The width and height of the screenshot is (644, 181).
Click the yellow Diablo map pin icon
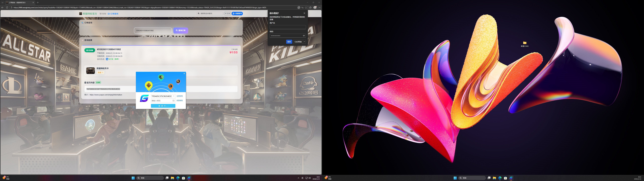[149, 85]
